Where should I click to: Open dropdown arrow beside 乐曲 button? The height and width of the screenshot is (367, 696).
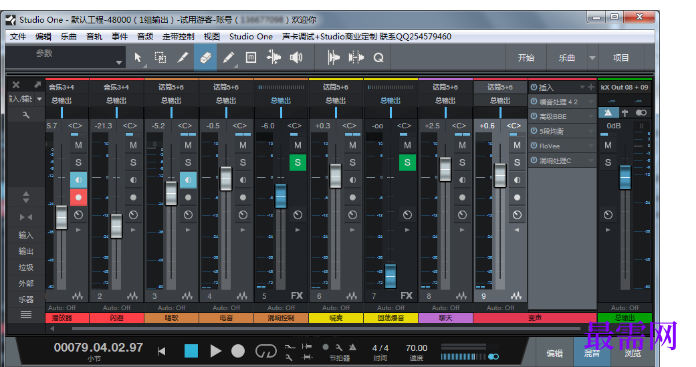pyautogui.click(x=592, y=58)
